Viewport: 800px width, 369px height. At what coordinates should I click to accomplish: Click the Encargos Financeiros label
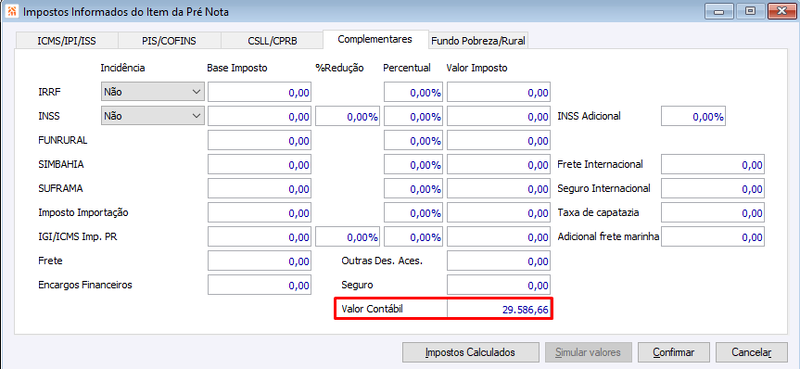(x=85, y=285)
